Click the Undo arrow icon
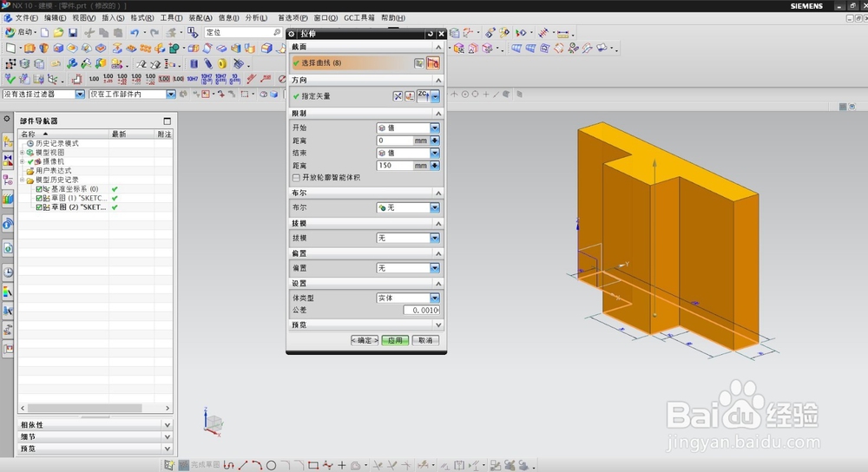The image size is (868, 472). click(135, 33)
